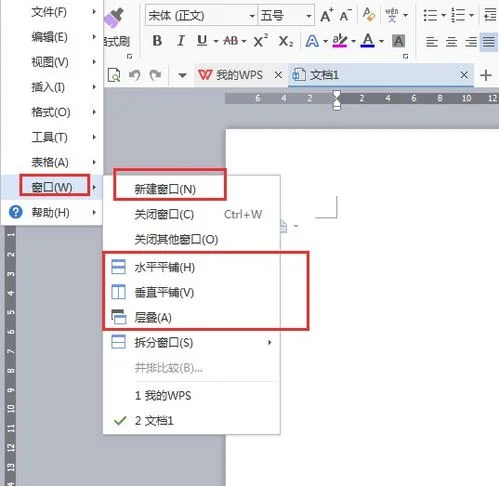Expand 拆分窗口(S) submenu
The image size is (499, 486).
coord(191,343)
